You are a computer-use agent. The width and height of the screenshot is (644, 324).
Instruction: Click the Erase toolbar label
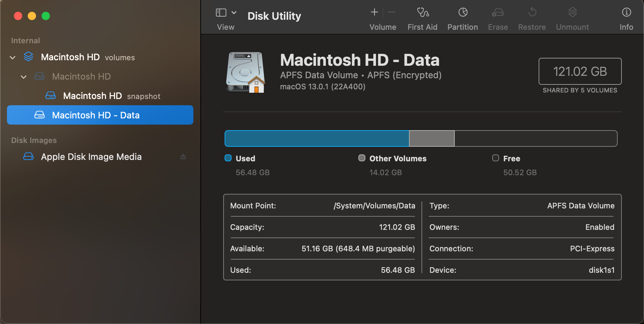coord(498,27)
